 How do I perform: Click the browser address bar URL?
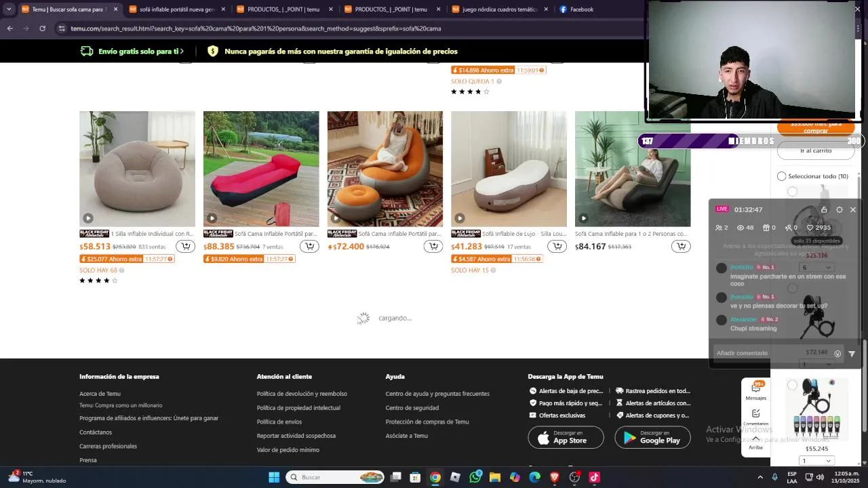coord(256,28)
